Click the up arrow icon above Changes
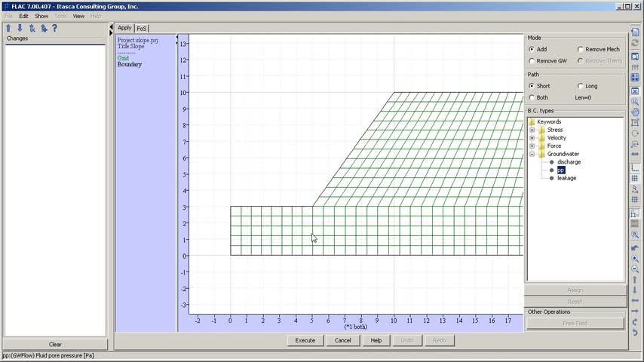 (x=8, y=28)
